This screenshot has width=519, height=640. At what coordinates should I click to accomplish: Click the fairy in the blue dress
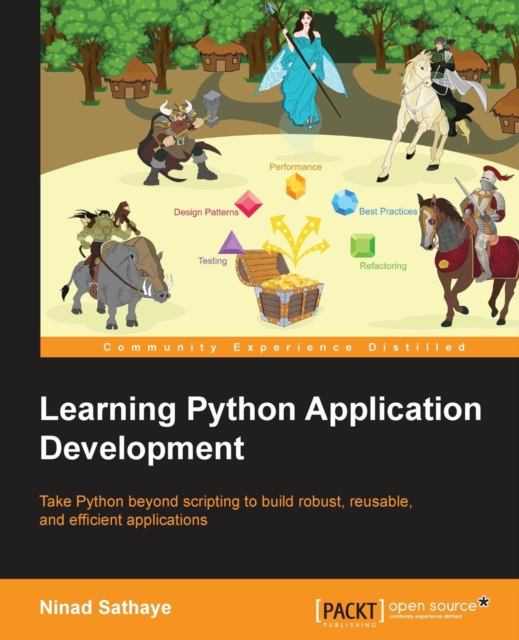point(301,67)
